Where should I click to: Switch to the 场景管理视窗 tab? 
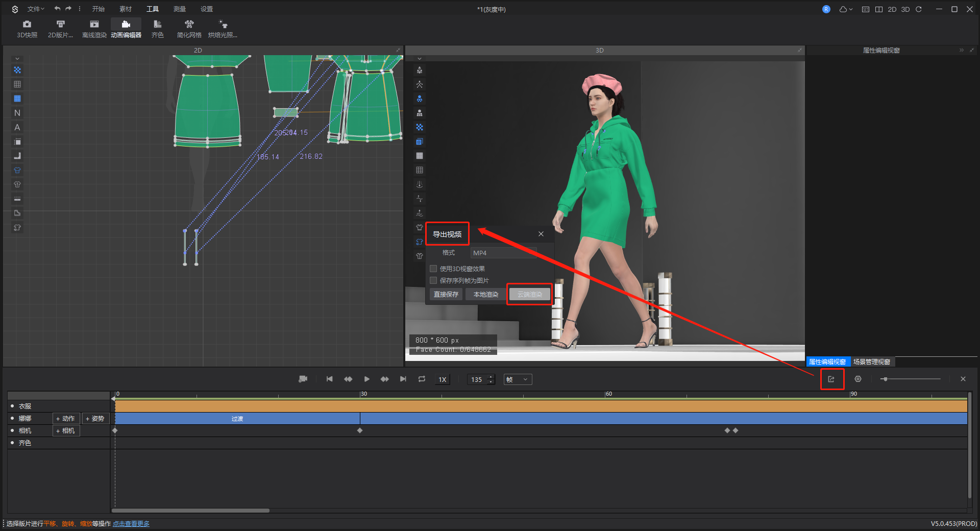(x=872, y=362)
